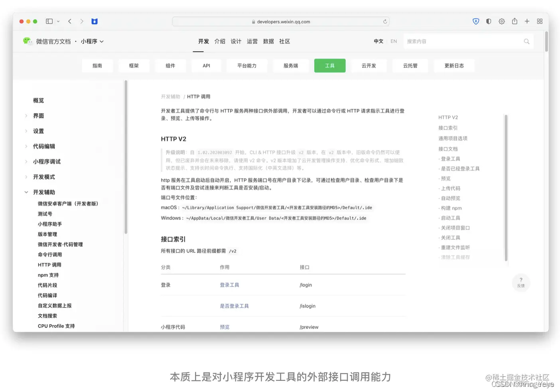This screenshot has width=560, height=392.
Task: Switch language to EN
Action: (x=394, y=41)
